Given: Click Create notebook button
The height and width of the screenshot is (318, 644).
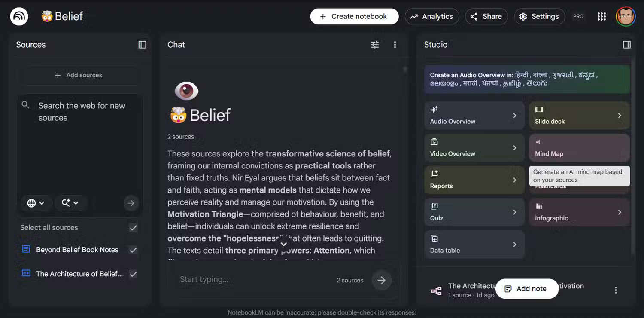Looking at the screenshot, I should 354,17.
